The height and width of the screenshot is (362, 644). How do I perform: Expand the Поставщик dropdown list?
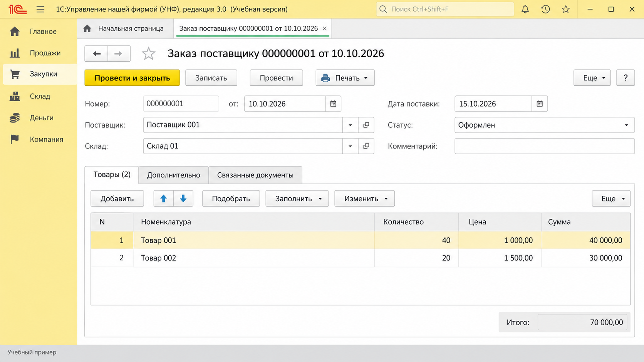tap(350, 125)
